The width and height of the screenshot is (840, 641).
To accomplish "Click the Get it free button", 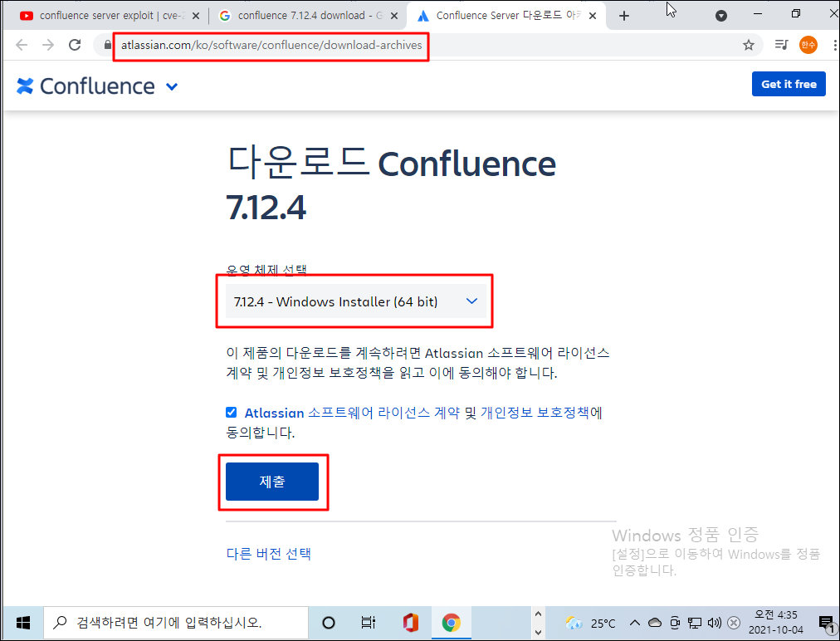I will click(789, 84).
